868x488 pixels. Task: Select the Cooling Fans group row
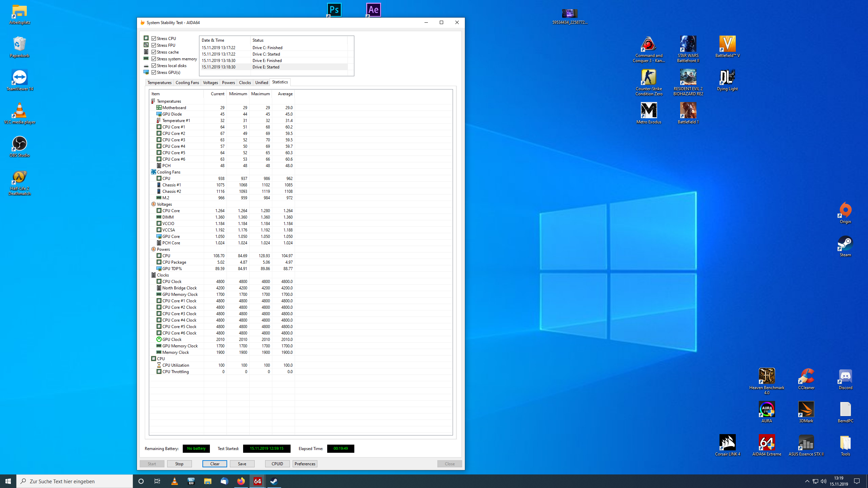click(169, 172)
